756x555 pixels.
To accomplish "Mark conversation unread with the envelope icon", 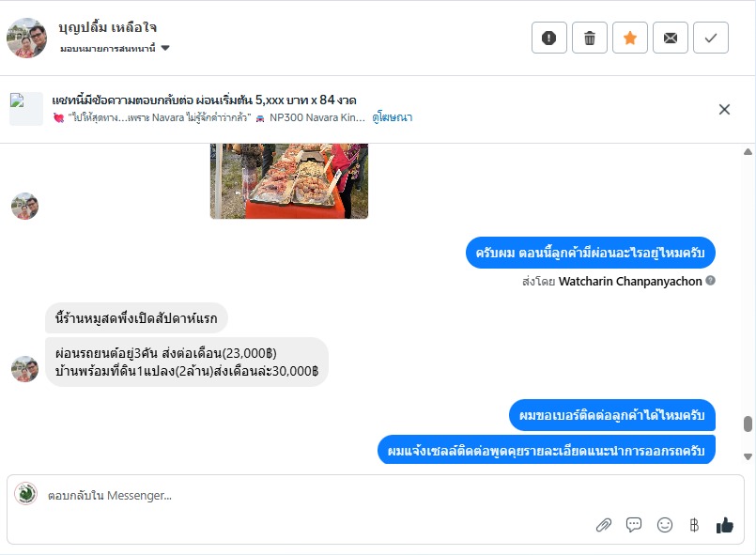I will coord(671,38).
